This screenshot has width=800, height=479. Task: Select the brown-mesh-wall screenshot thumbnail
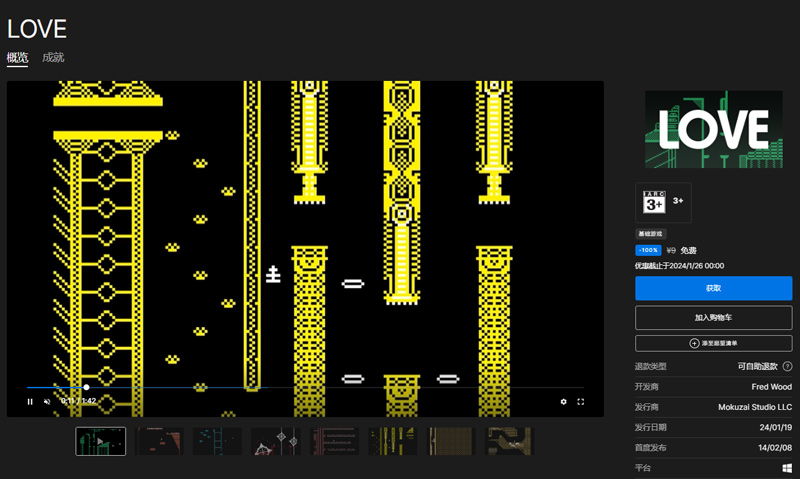pyautogui.click(x=451, y=441)
